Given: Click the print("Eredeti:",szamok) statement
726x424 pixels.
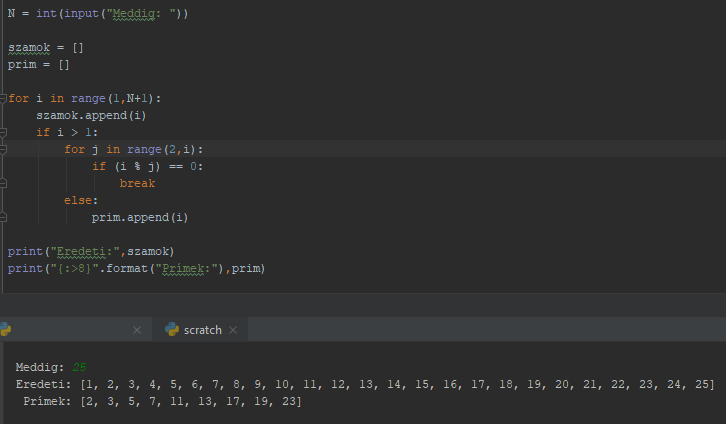Looking at the screenshot, I should coord(92,251).
